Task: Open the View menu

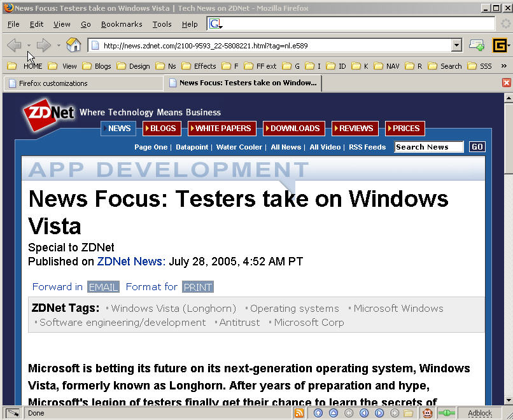Action: 62,24
